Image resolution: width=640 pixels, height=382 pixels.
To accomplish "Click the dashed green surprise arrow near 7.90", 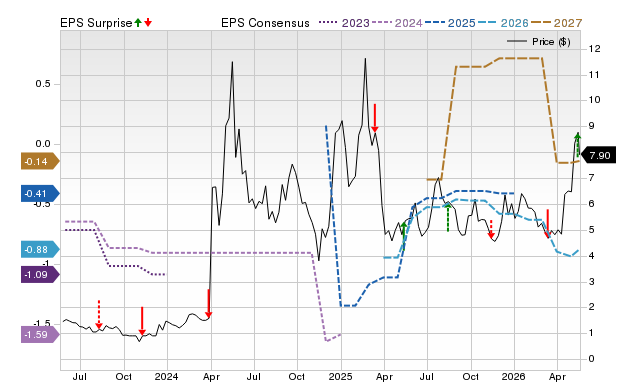I will pos(578,145).
